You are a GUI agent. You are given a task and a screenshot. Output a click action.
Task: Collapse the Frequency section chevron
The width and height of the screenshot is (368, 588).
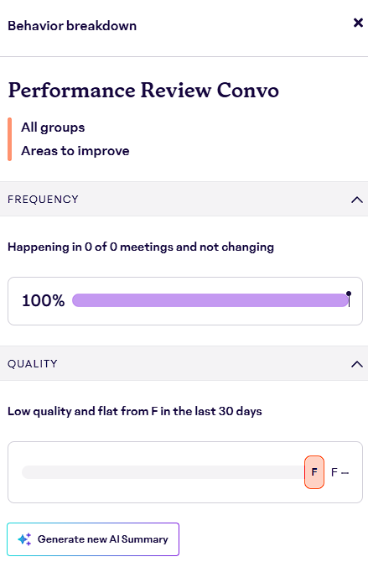357,200
